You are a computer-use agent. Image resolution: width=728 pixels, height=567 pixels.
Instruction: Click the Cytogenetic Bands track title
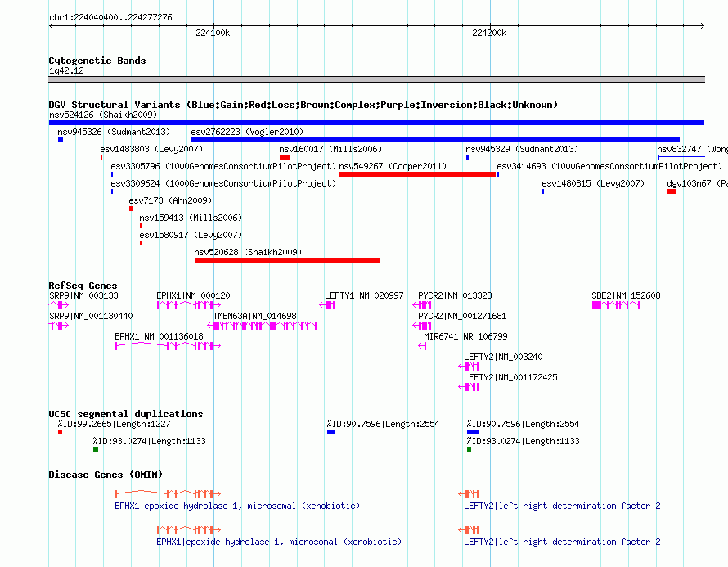click(x=97, y=61)
